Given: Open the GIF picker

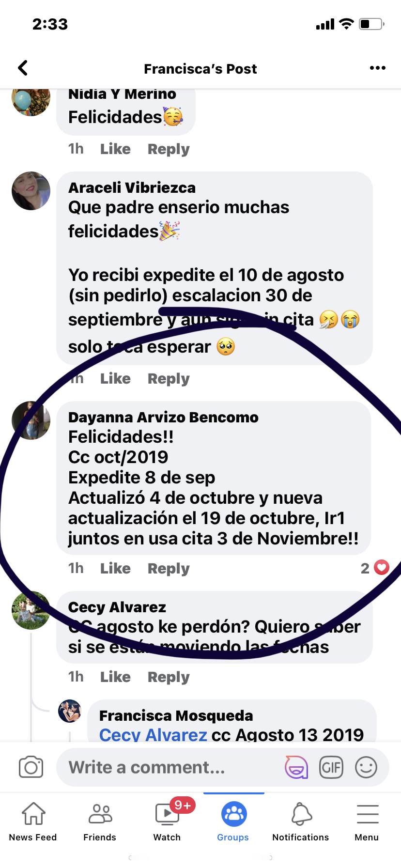Looking at the screenshot, I should coord(331,767).
